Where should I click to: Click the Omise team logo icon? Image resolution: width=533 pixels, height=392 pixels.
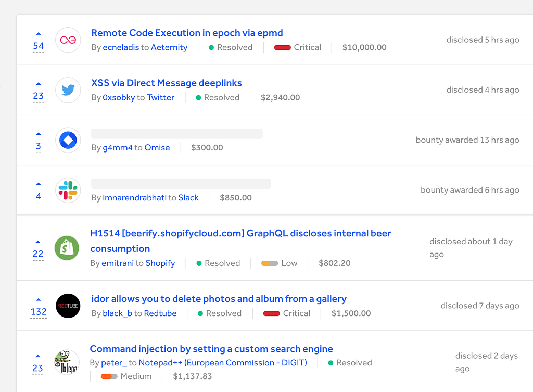click(x=68, y=140)
